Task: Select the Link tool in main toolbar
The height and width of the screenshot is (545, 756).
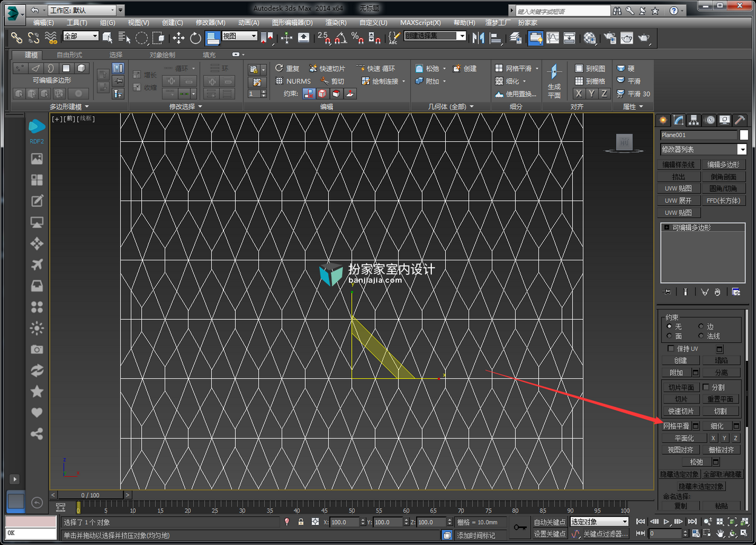Action: tap(16, 38)
